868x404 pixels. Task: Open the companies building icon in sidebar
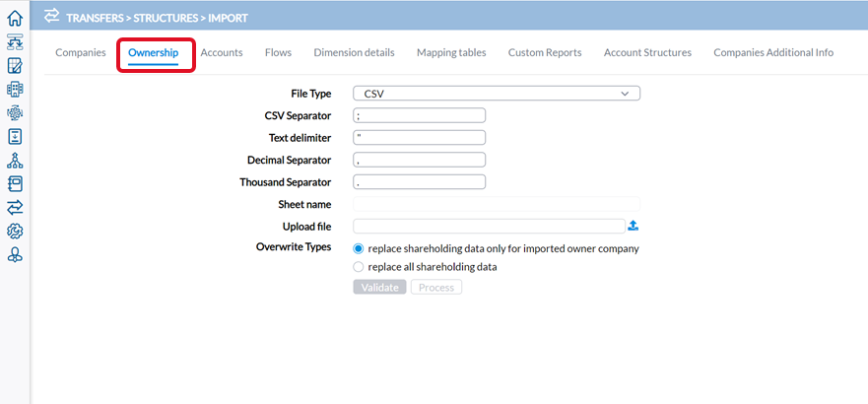pyautogui.click(x=15, y=89)
